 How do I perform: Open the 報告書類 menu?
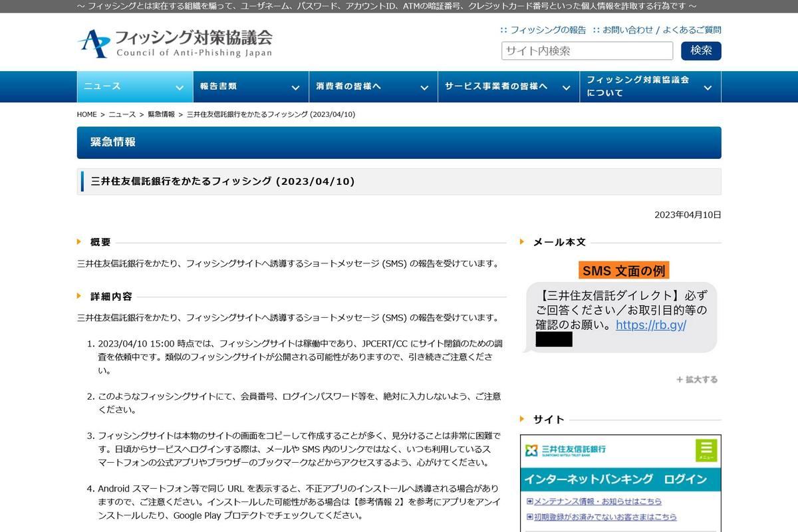[x=251, y=86]
